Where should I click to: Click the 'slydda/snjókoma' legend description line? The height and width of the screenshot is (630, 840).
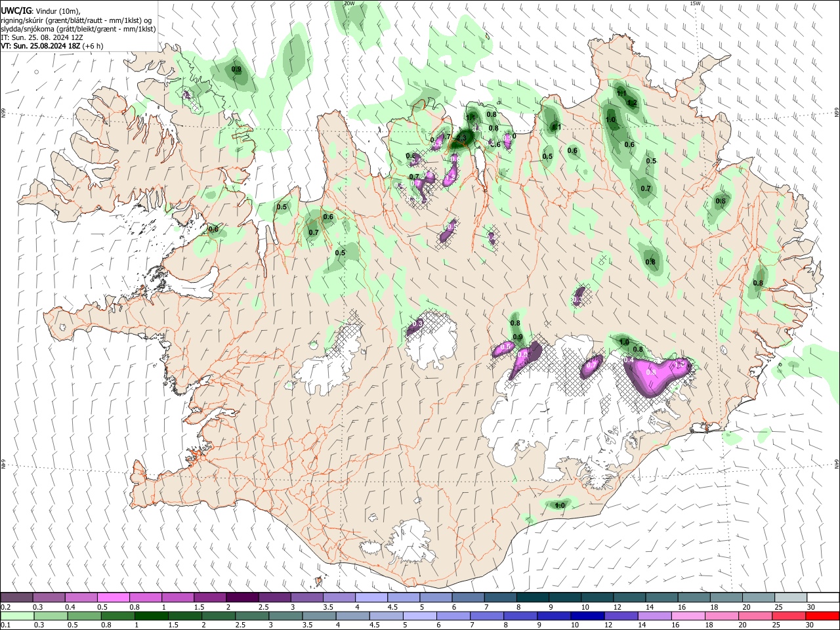click(78, 29)
